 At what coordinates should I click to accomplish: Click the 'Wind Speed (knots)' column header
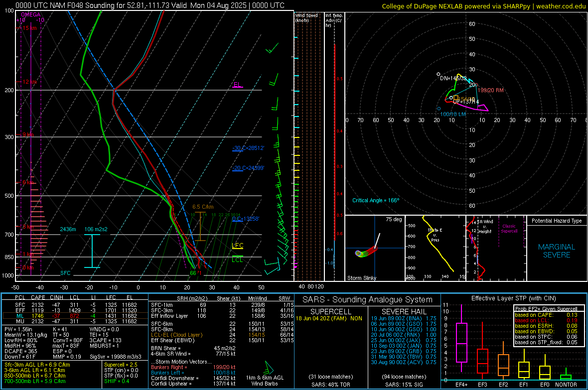click(x=306, y=17)
